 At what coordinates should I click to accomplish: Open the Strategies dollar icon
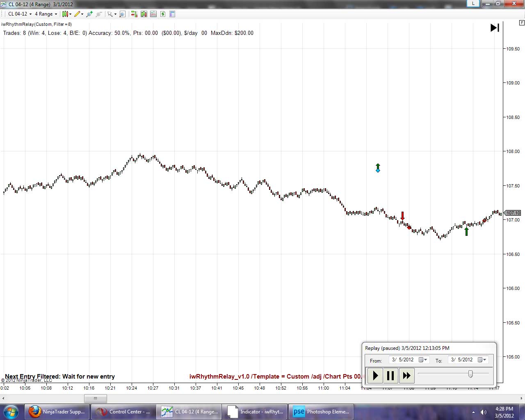click(x=163, y=14)
